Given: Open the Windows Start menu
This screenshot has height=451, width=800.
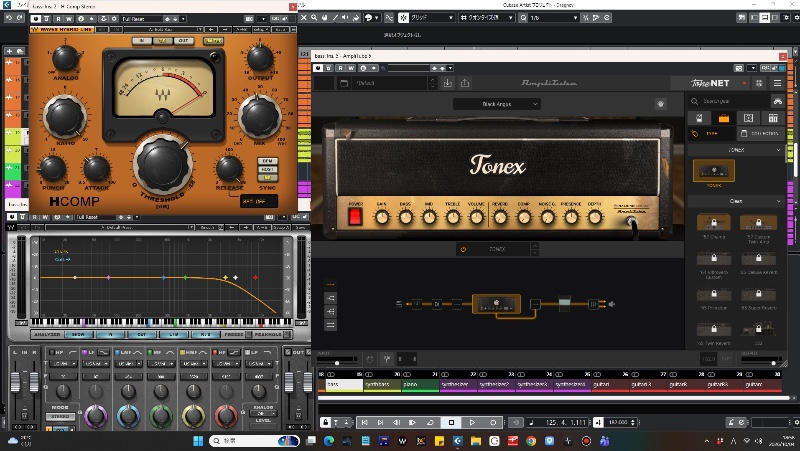Looking at the screenshot, I should click(x=198, y=441).
